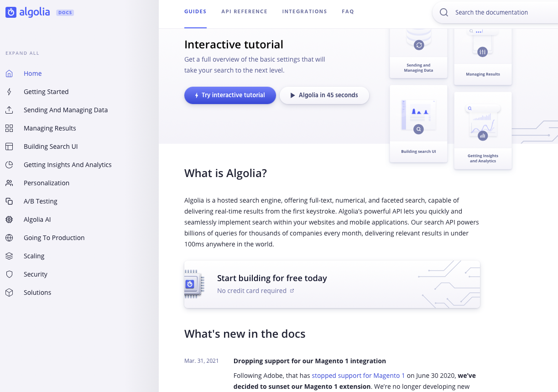Open Managing Results in the sidebar

(50, 128)
